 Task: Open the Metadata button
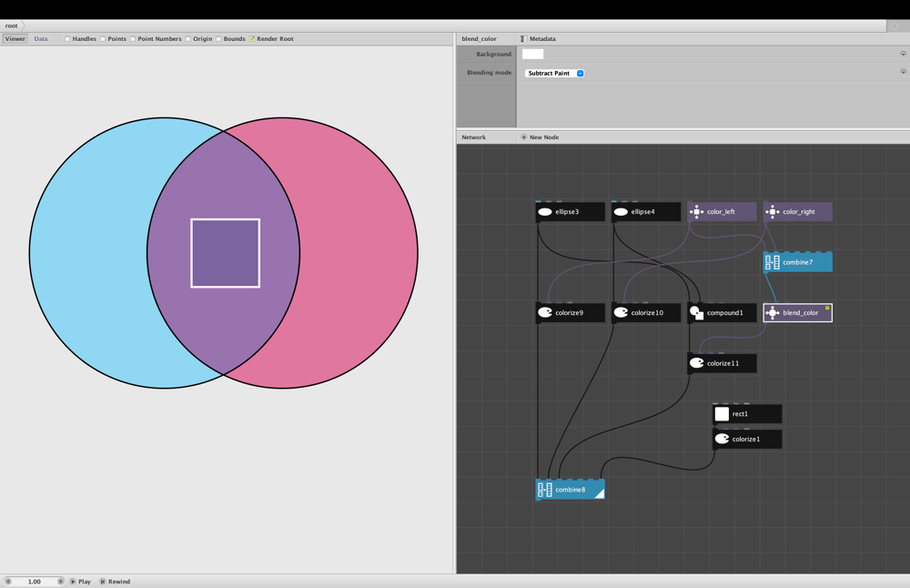pyautogui.click(x=538, y=39)
